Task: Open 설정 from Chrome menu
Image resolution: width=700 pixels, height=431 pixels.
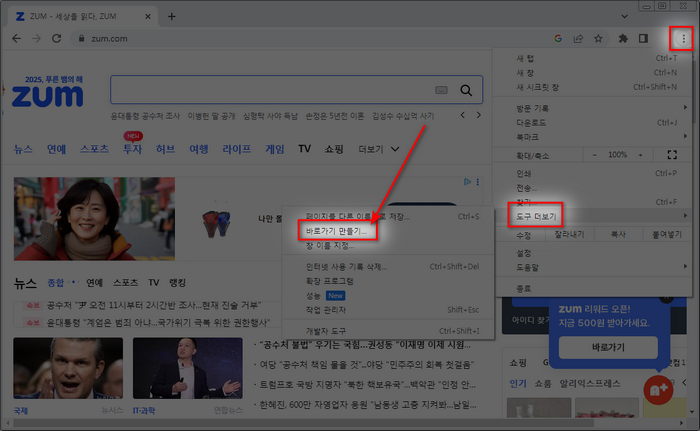Action: [594, 253]
